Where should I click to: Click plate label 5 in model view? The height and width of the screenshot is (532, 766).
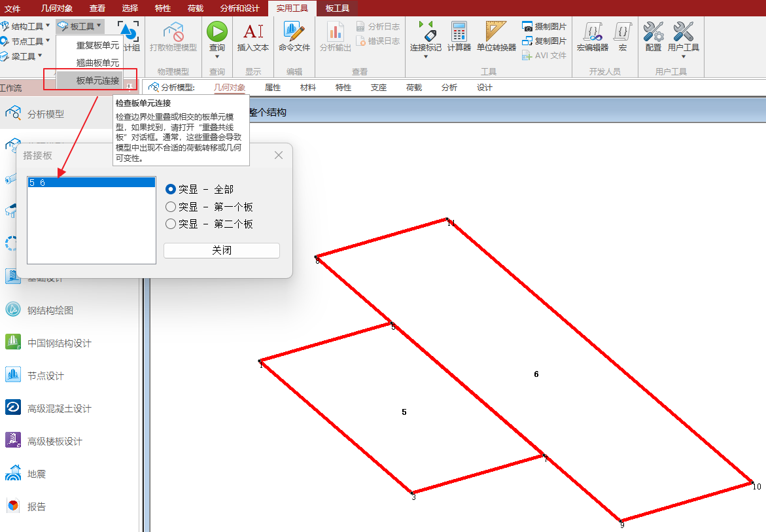pyautogui.click(x=404, y=412)
